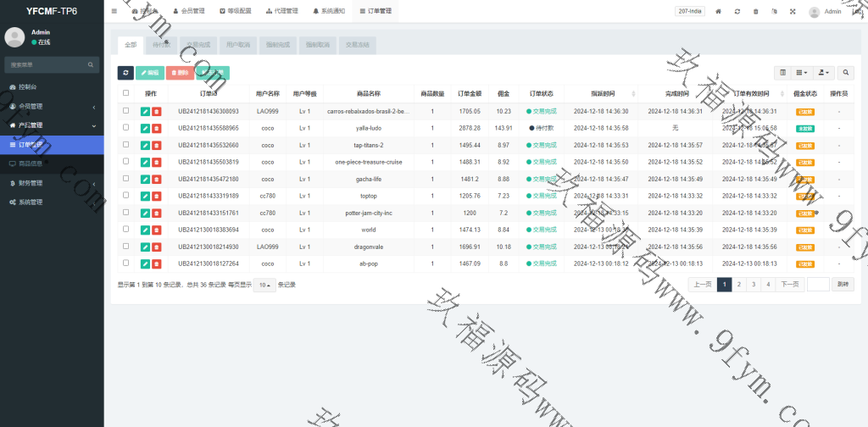This screenshot has width=868, height=427.
Task: Tick checkbox for order UB2412130018127264
Action: coord(126,263)
